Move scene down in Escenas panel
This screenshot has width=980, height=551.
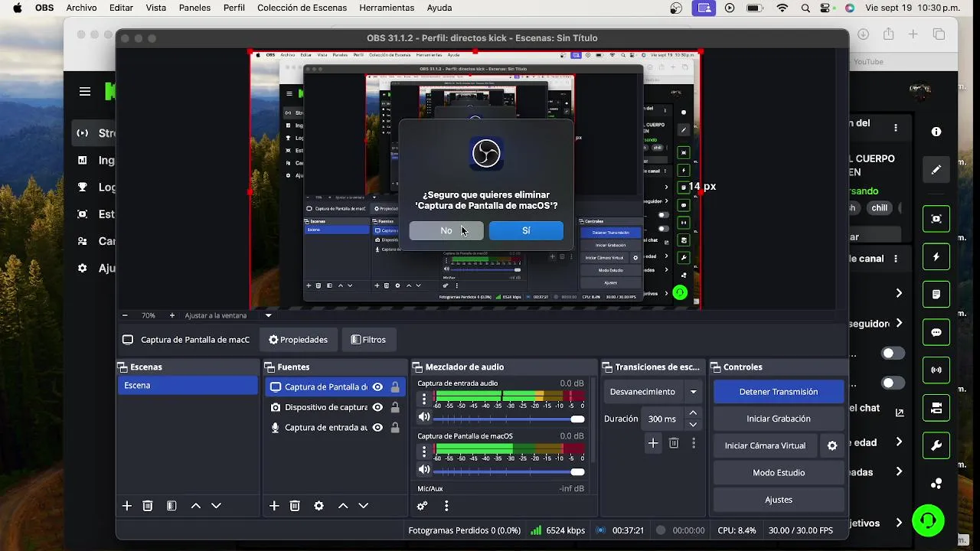click(x=216, y=506)
